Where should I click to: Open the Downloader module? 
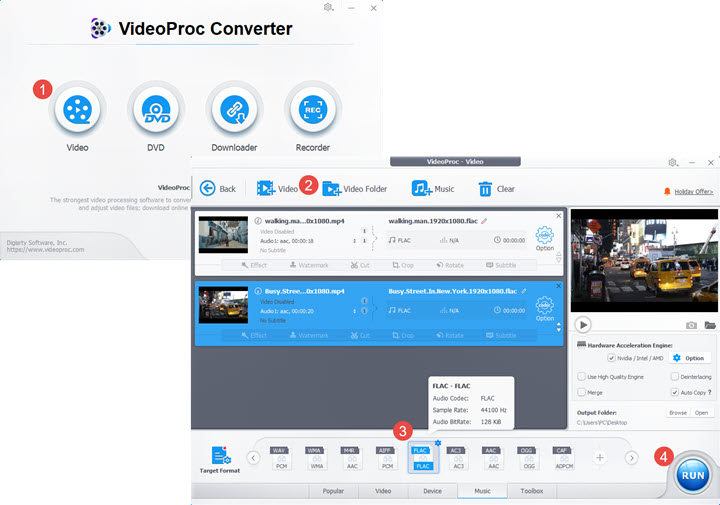click(234, 110)
